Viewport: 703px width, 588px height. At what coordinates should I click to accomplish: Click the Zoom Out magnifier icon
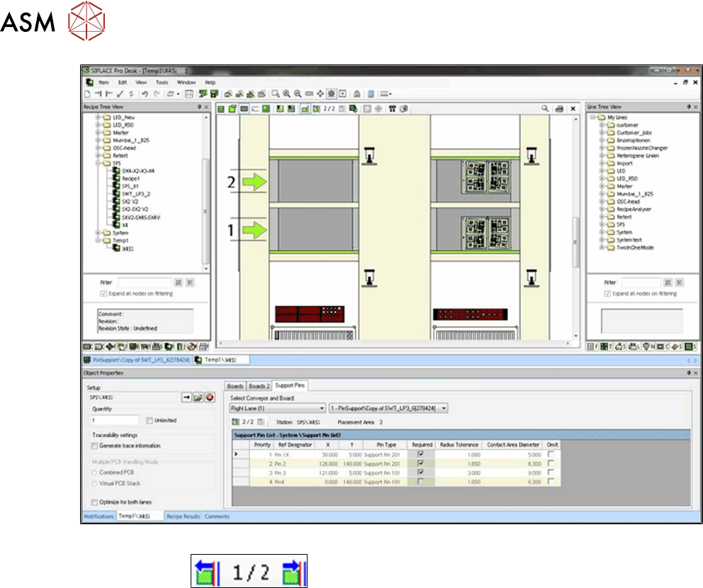(298, 94)
